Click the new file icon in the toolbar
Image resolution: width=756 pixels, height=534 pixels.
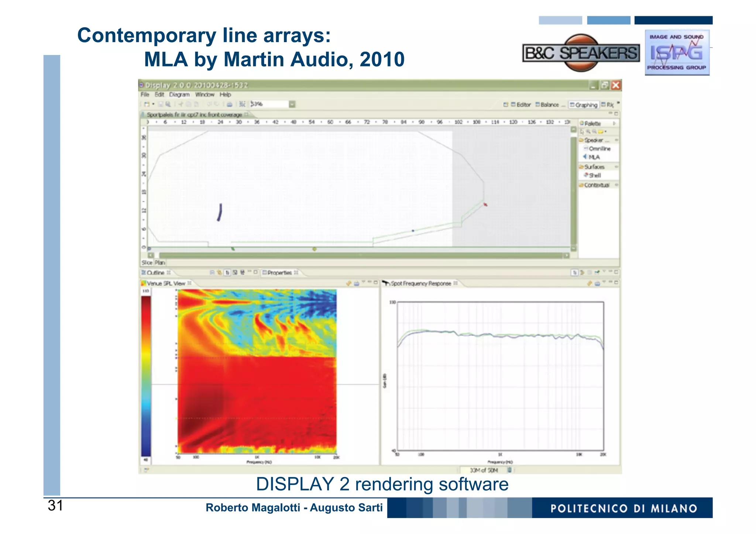click(x=147, y=104)
